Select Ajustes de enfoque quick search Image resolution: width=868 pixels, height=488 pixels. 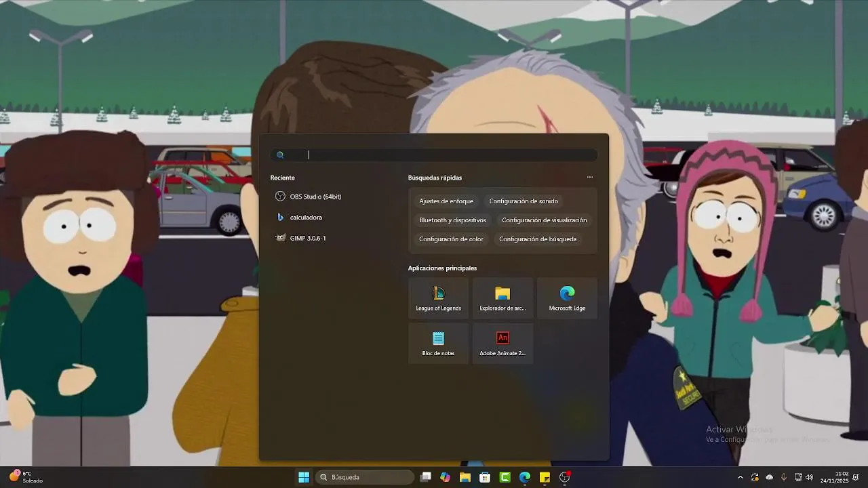coord(446,201)
